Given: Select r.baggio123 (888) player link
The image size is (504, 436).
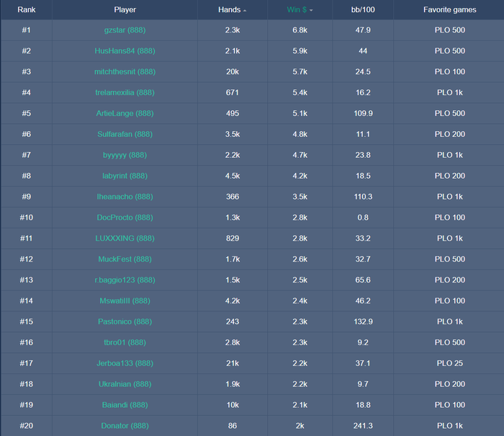Looking at the screenshot, I should click(x=125, y=280).
